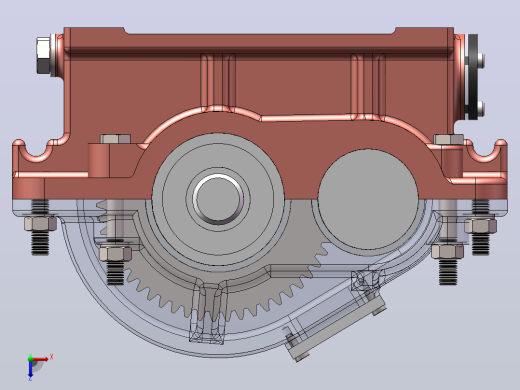Select the plain gray round cover on the right
The image size is (520, 390).
point(368,199)
